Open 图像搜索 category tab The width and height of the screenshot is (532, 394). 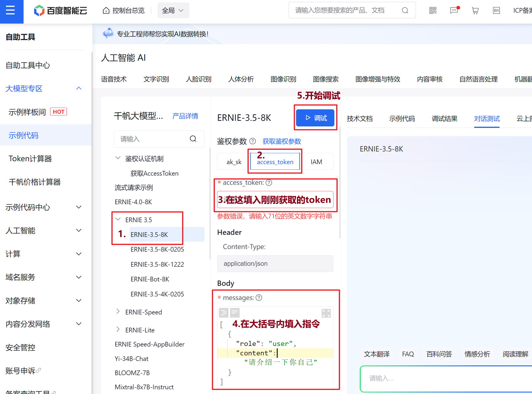[326, 79]
